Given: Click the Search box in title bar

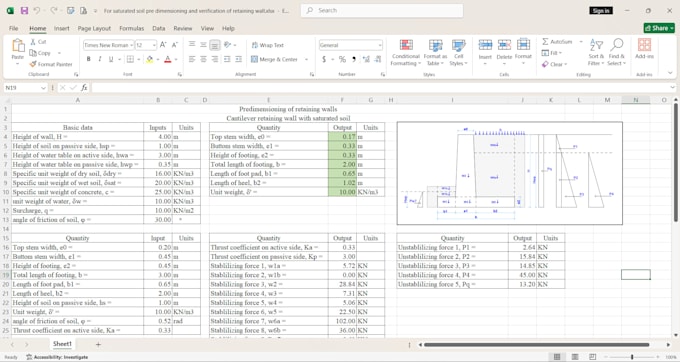Looking at the screenshot, I should coord(382,10).
